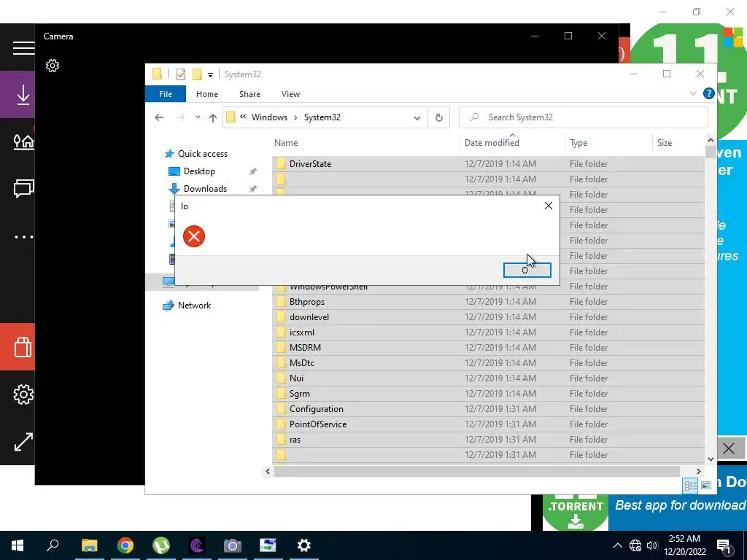Show hidden system tray icons
Viewport: 747px width, 560px height.
(617, 545)
